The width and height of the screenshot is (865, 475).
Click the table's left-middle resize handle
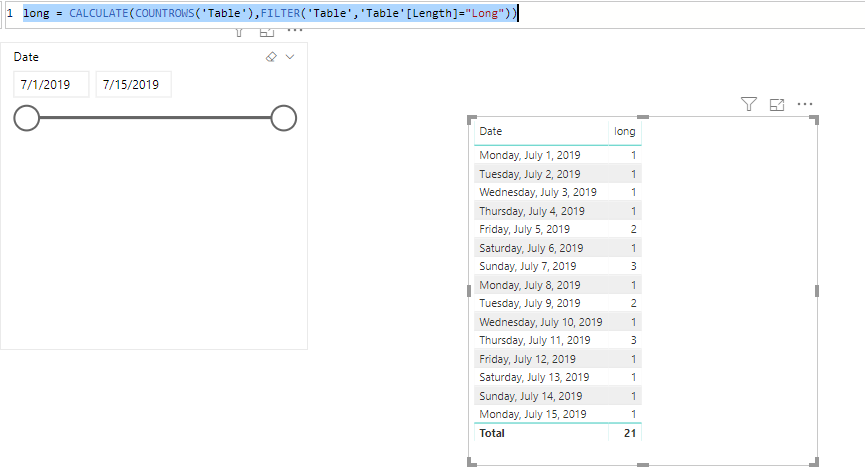469,291
